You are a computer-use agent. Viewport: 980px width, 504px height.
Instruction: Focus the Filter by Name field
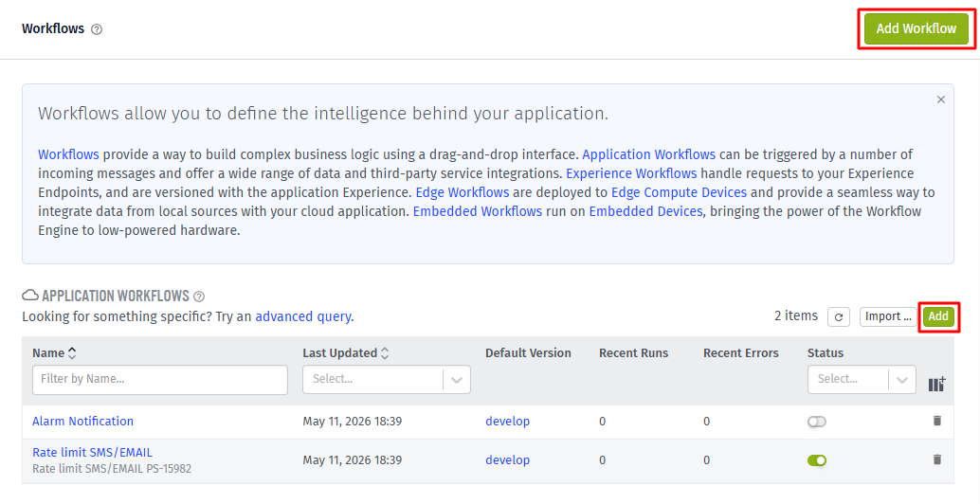(x=160, y=379)
